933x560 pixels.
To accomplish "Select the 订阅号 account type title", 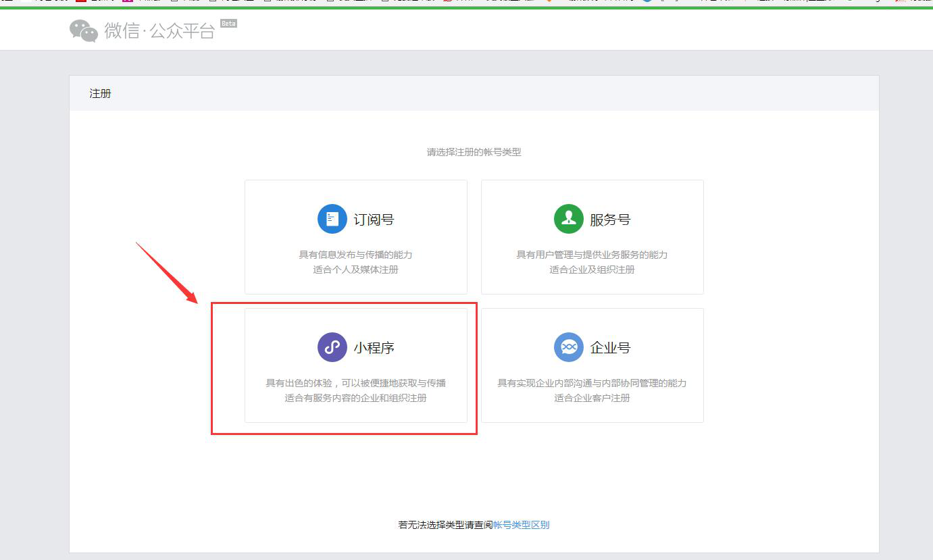I will pos(374,220).
